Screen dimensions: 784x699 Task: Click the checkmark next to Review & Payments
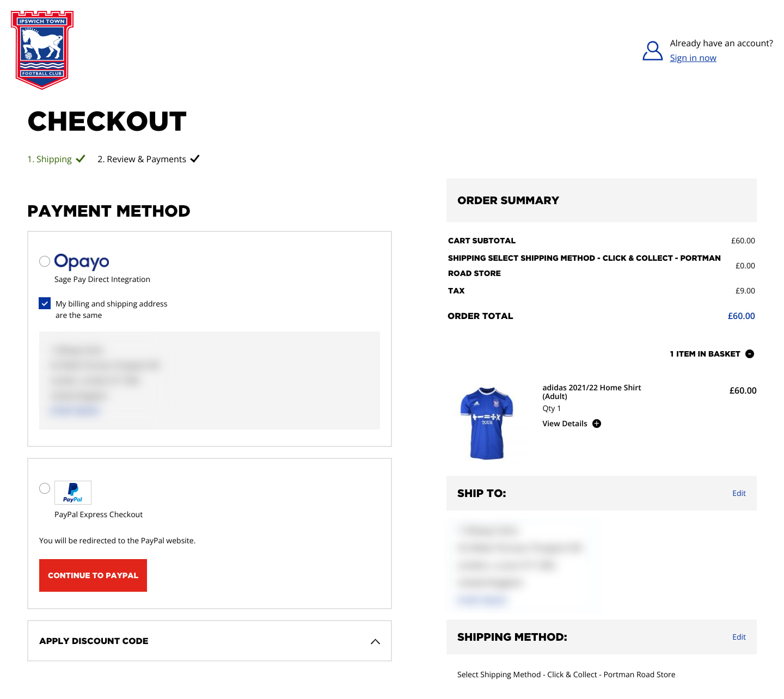[x=195, y=159]
